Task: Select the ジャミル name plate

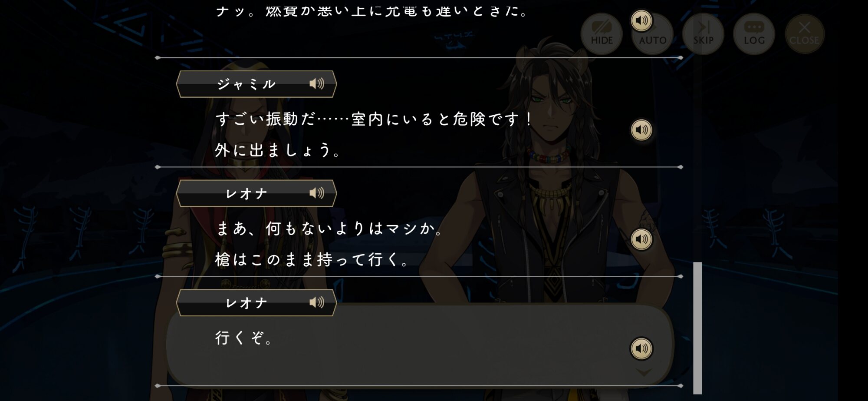Action: 256,84
